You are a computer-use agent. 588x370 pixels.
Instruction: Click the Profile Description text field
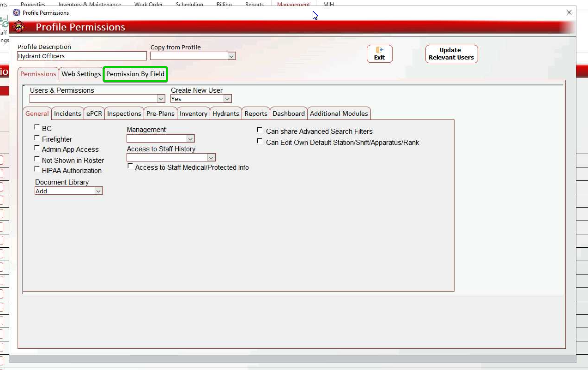(82, 56)
